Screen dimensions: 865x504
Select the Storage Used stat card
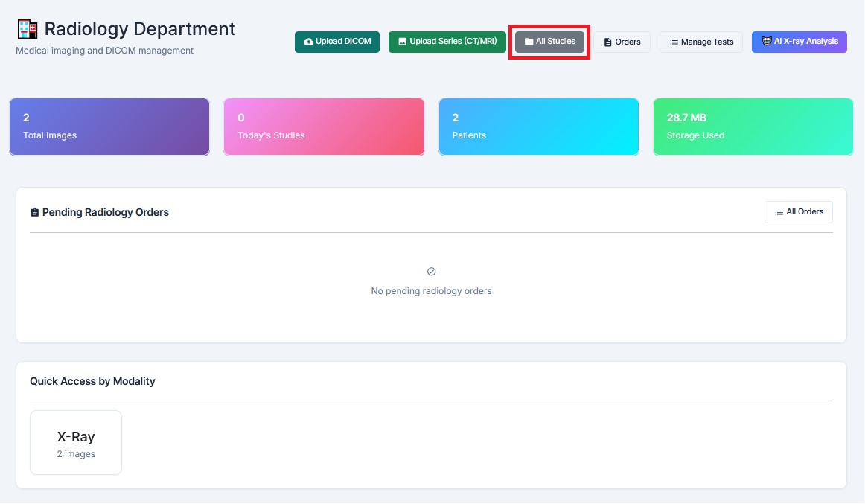point(753,127)
